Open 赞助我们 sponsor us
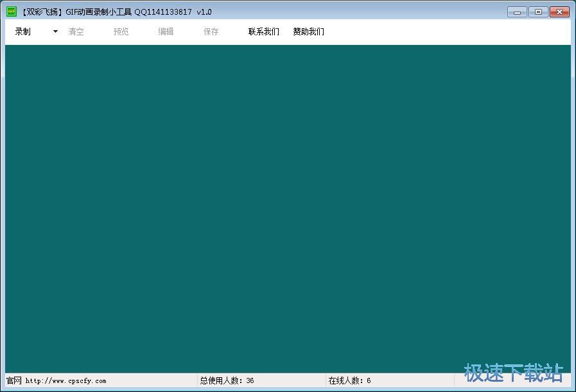 [x=309, y=31]
